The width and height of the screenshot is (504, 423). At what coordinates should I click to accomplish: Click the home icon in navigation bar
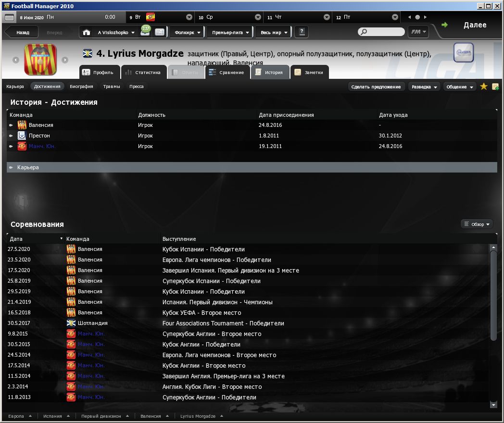87,32
